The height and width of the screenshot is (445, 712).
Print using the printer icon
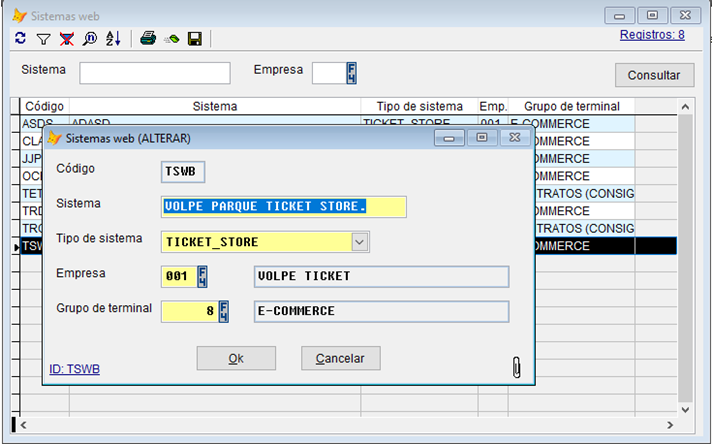(x=147, y=38)
